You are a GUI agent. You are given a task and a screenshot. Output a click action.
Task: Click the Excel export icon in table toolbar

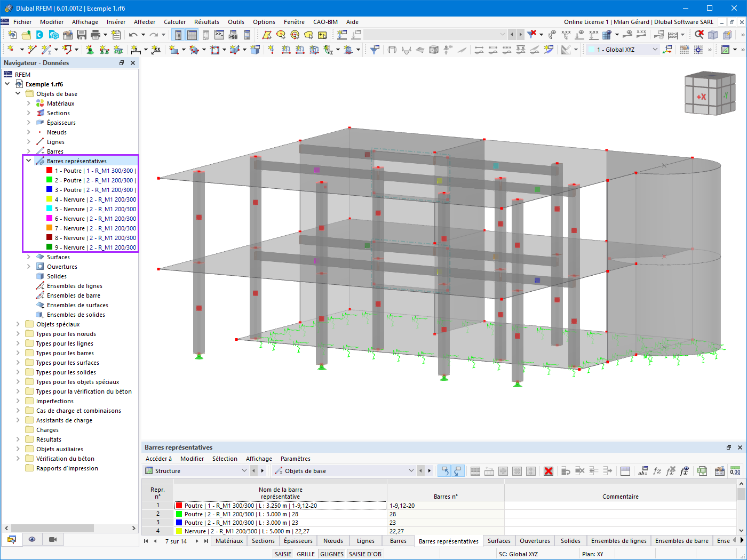point(702,471)
